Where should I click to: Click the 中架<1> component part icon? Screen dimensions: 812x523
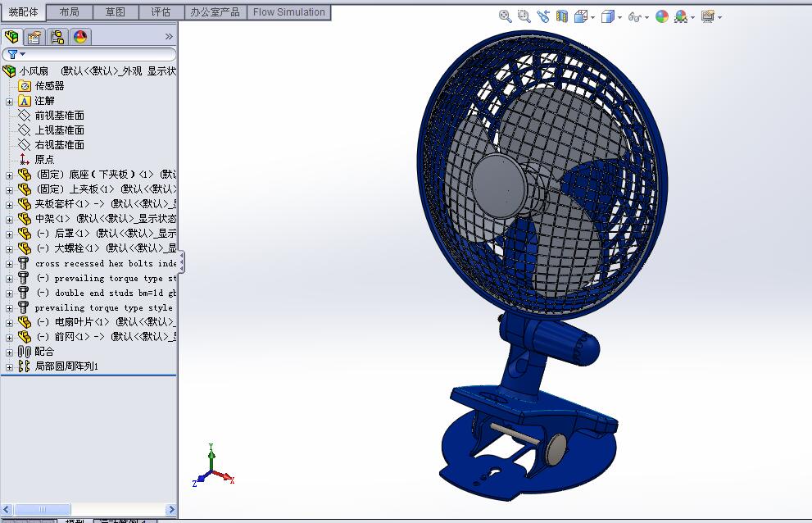[x=25, y=219]
